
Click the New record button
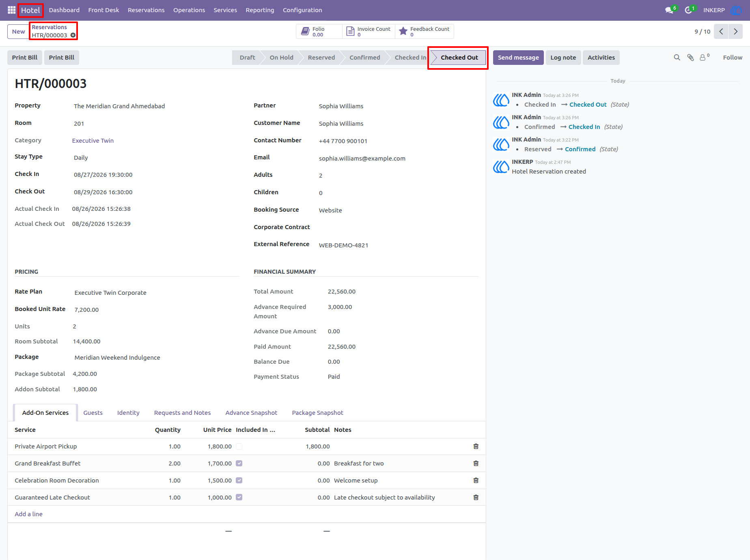click(18, 32)
